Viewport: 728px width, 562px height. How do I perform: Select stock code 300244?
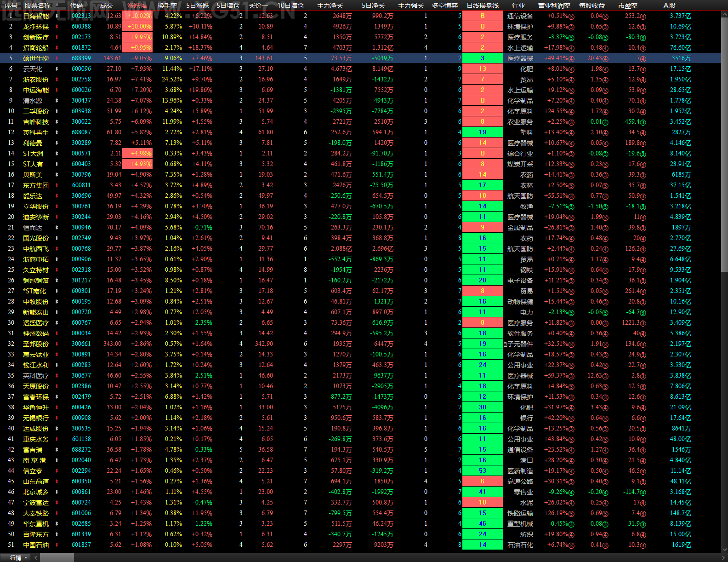pyautogui.click(x=81, y=217)
